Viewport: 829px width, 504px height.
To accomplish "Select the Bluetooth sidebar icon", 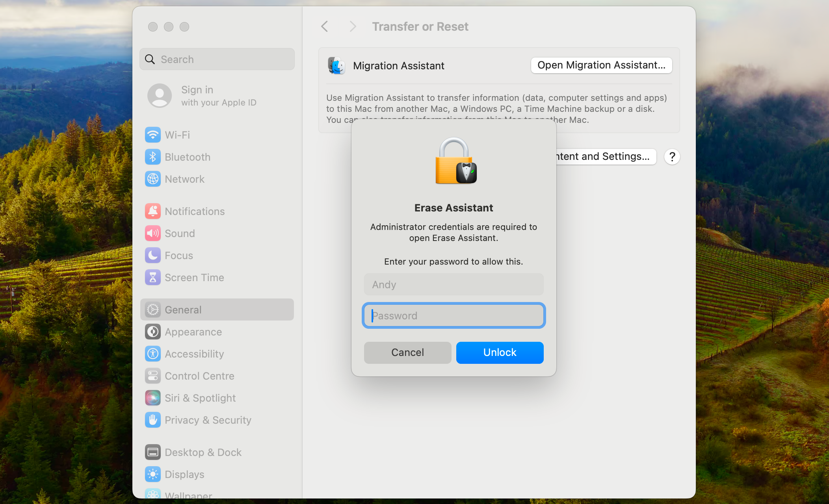I will point(152,157).
